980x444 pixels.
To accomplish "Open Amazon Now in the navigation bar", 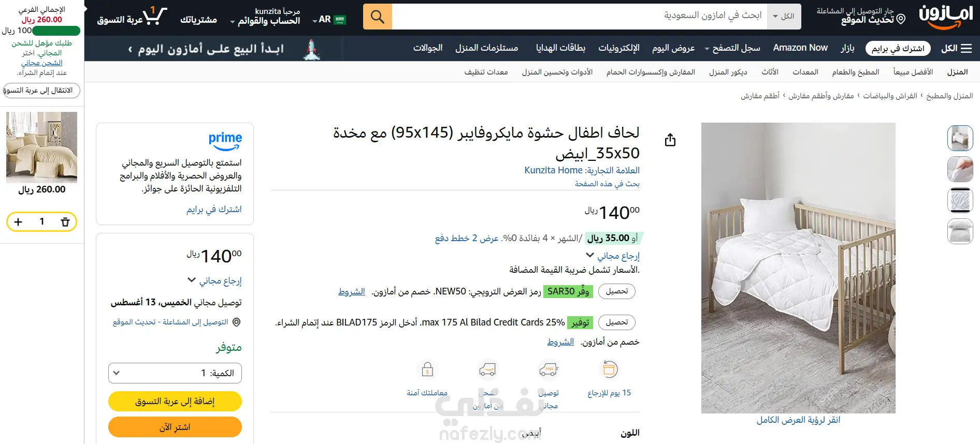I will pos(800,48).
